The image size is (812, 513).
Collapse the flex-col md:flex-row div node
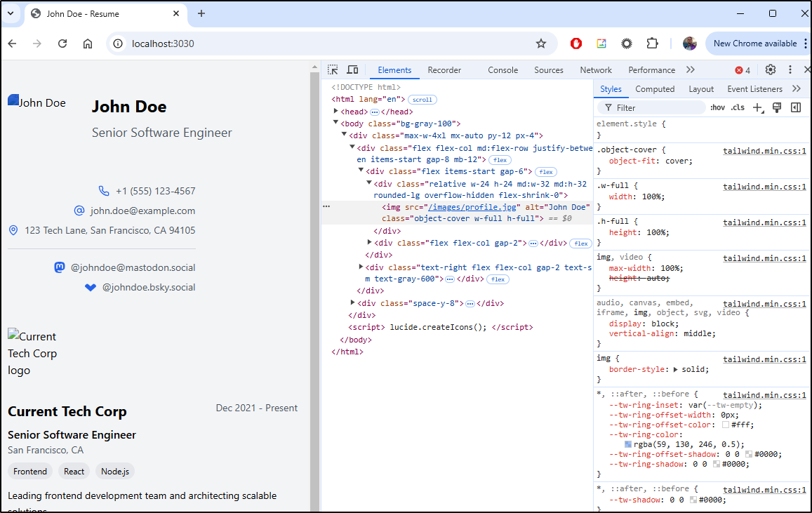(352, 147)
